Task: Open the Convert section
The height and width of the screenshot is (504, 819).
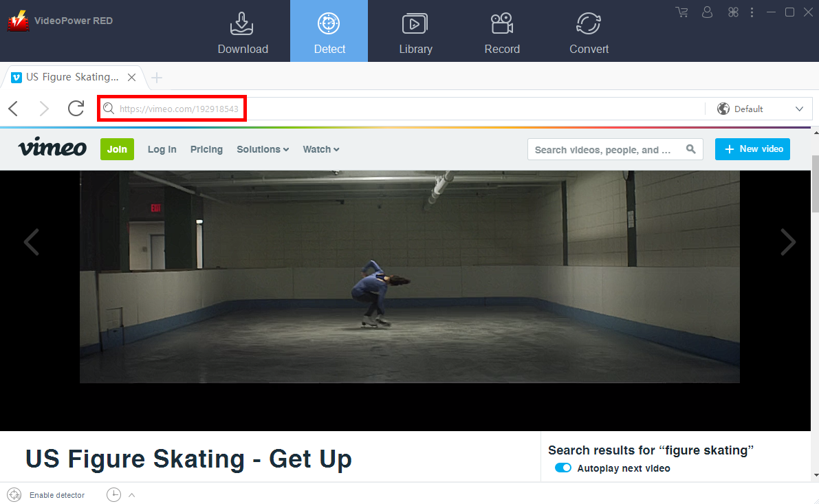Action: tap(589, 32)
